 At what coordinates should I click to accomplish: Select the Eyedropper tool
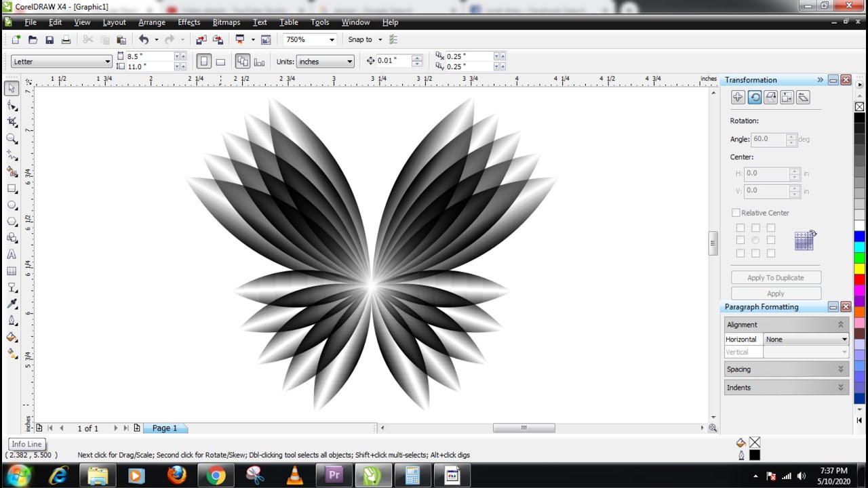(x=12, y=304)
